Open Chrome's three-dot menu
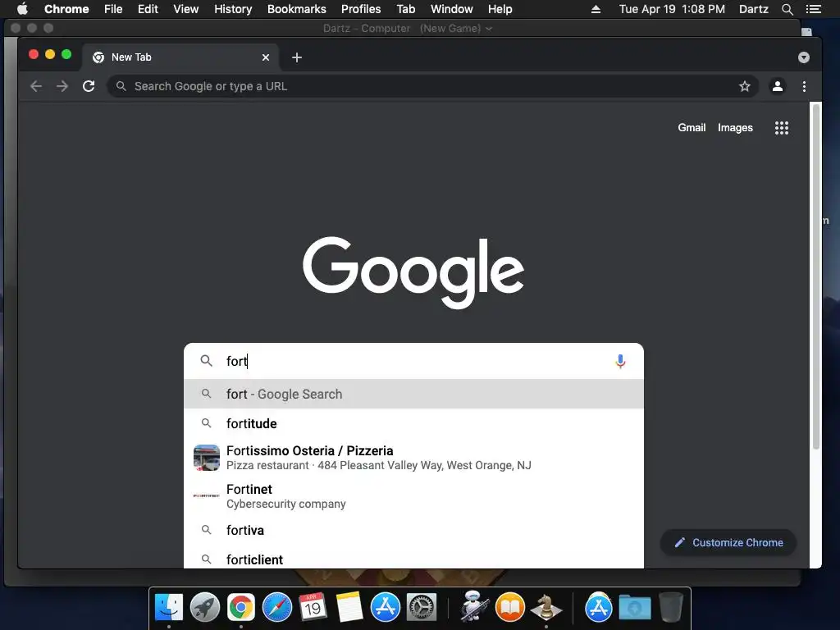 pyautogui.click(x=804, y=86)
